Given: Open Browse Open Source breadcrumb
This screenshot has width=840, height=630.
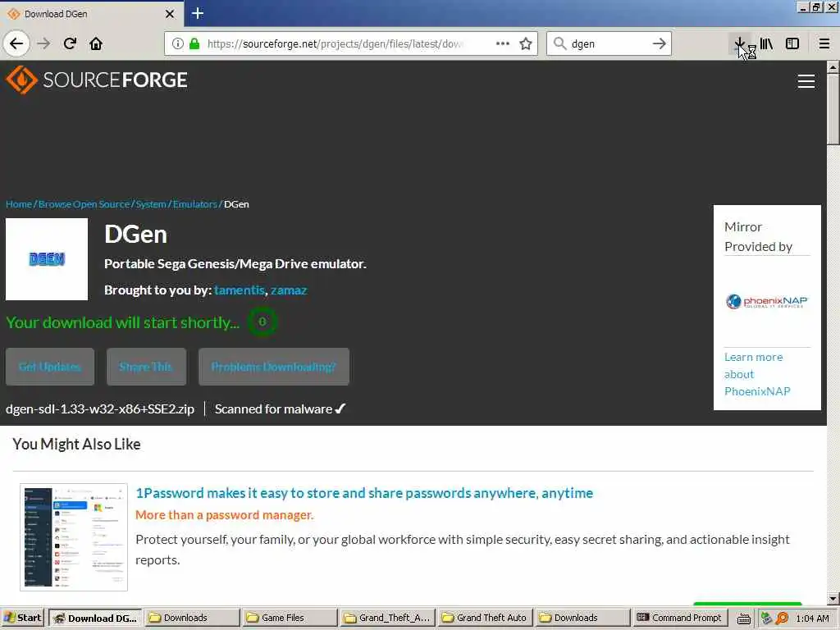Looking at the screenshot, I should 84,204.
